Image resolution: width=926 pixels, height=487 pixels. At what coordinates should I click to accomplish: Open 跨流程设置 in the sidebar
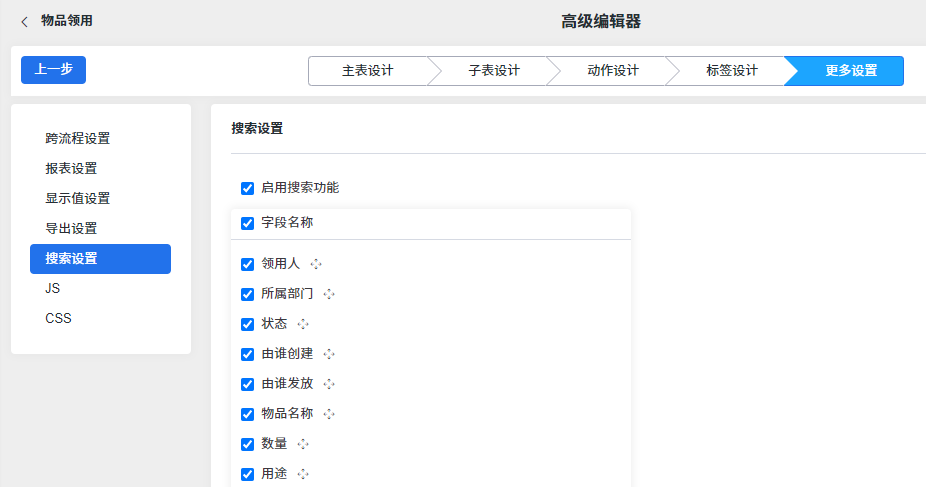click(x=78, y=139)
